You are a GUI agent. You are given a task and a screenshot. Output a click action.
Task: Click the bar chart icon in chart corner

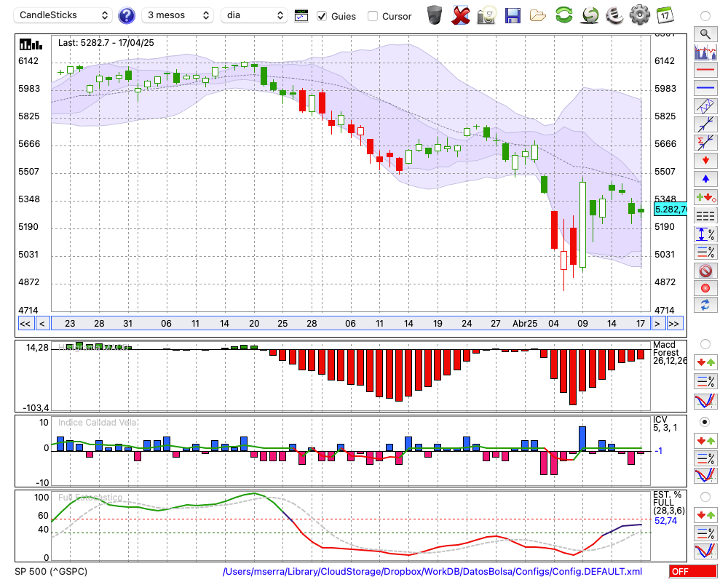(31, 44)
